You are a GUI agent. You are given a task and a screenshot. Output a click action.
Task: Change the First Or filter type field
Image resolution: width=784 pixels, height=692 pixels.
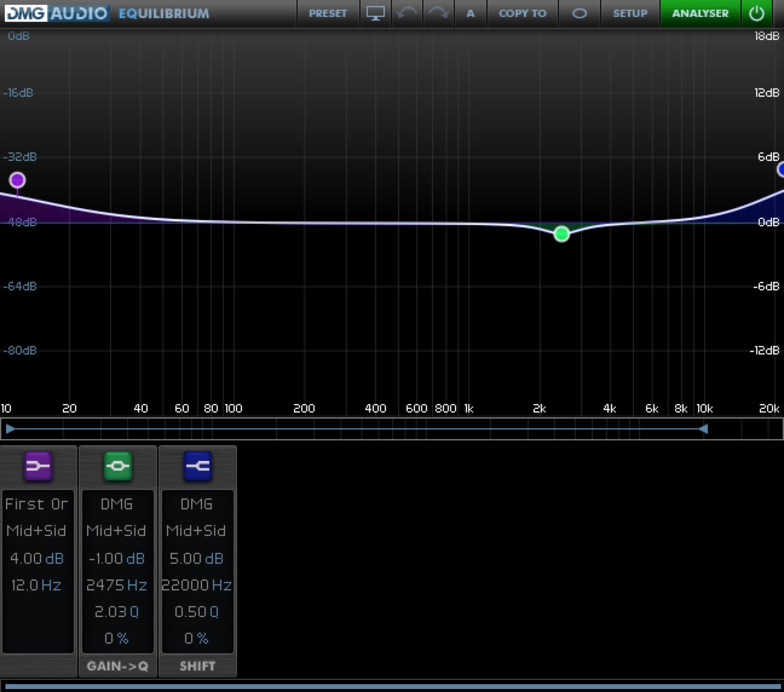coord(37,504)
